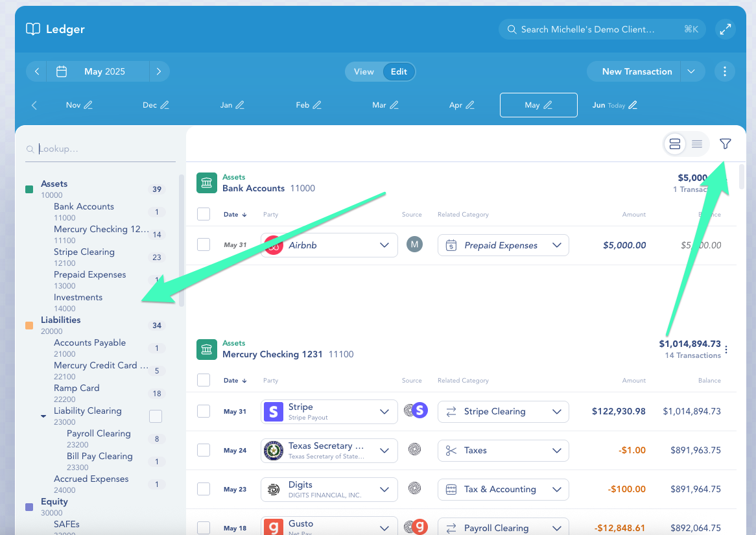Open Texas Secretary party dropdown
The width and height of the screenshot is (756, 535).
(x=384, y=451)
